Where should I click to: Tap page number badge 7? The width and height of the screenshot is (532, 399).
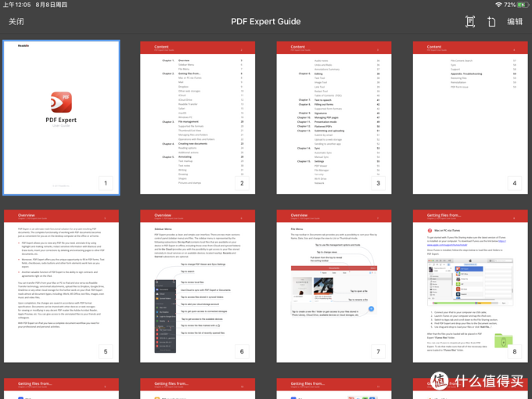379,351
